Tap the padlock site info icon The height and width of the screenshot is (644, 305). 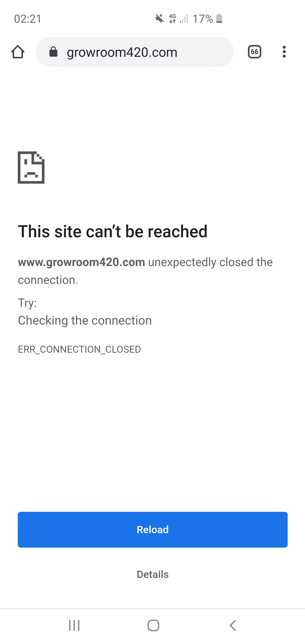coord(53,52)
